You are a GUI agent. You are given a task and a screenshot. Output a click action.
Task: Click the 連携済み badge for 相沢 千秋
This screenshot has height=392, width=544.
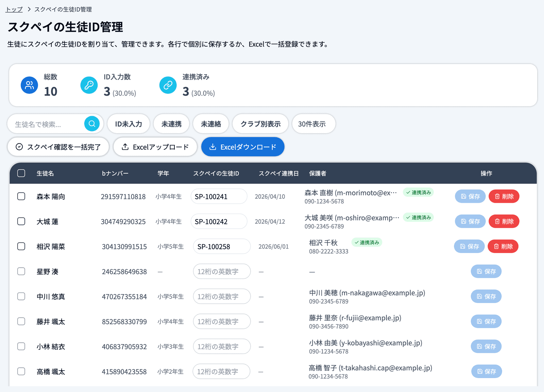point(367,242)
